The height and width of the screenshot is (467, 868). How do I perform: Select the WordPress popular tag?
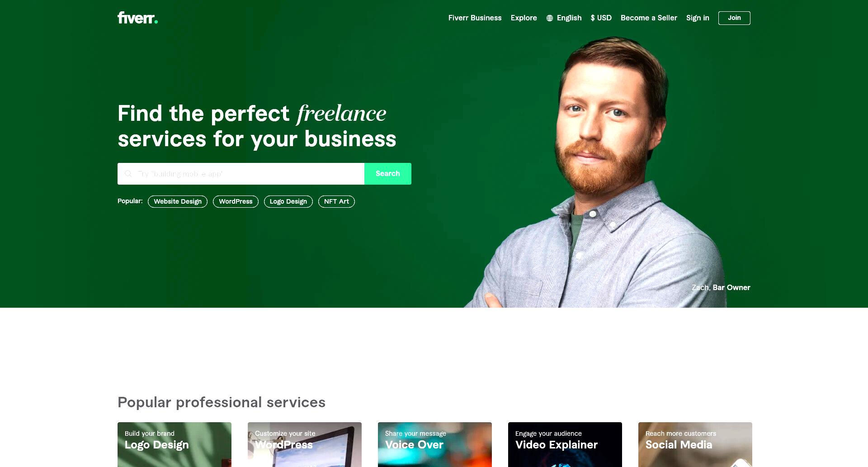coord(236,201)
